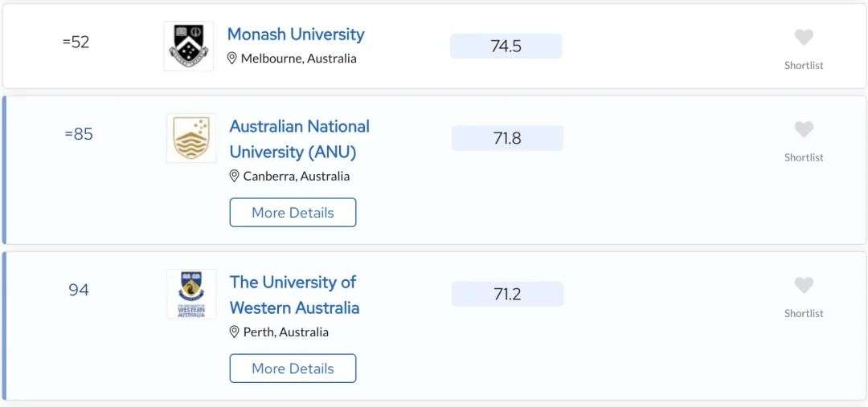Viewport: 868px width, 407px height.
Task: Open the ANU logo thumbnail
Action: click(191, 138)
